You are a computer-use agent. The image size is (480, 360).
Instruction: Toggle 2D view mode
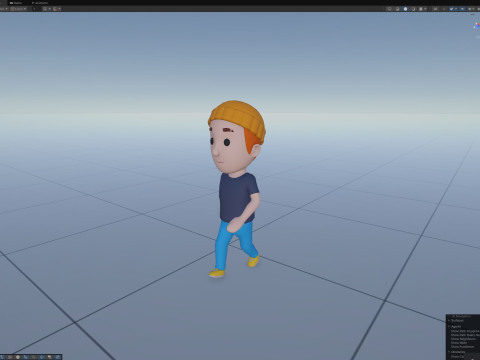pos(435,9)
